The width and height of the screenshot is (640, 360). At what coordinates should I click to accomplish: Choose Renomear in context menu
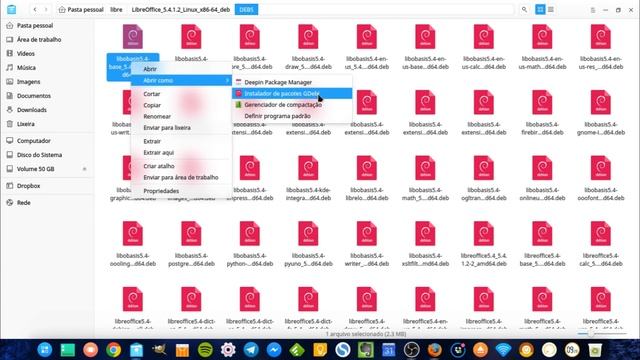181,116
